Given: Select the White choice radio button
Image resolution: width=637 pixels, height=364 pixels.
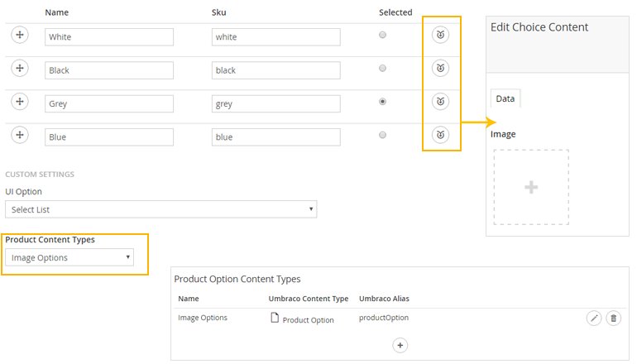Looking at the screenshot, I should click(x=382, y=35).
